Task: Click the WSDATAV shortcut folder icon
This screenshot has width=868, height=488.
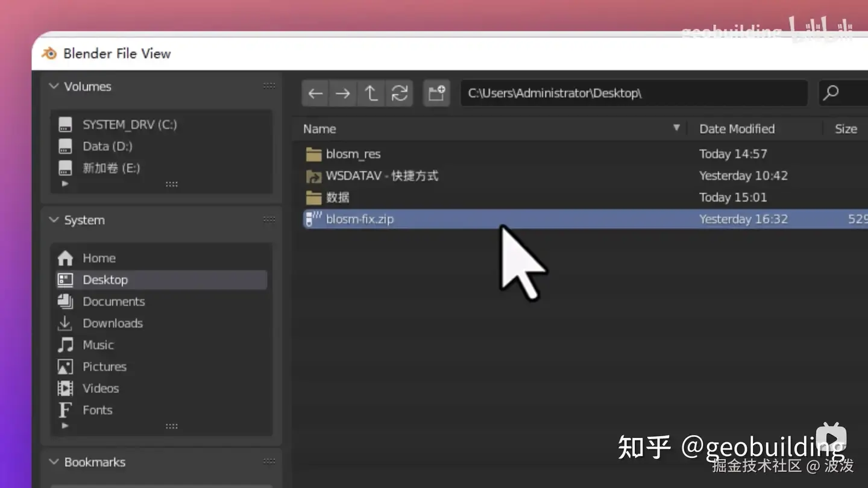Action: pos(313,176)
